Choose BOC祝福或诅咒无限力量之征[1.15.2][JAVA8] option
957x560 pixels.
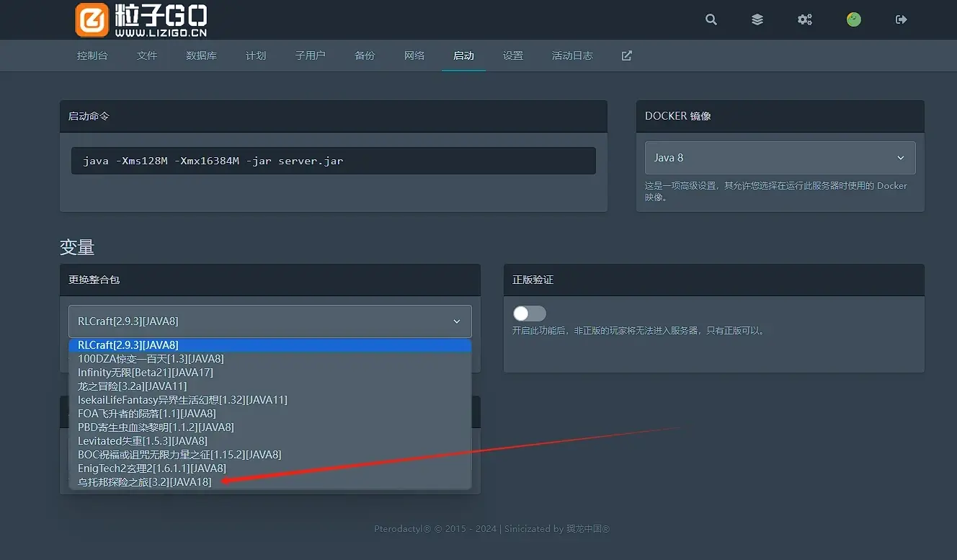point(270,455)
